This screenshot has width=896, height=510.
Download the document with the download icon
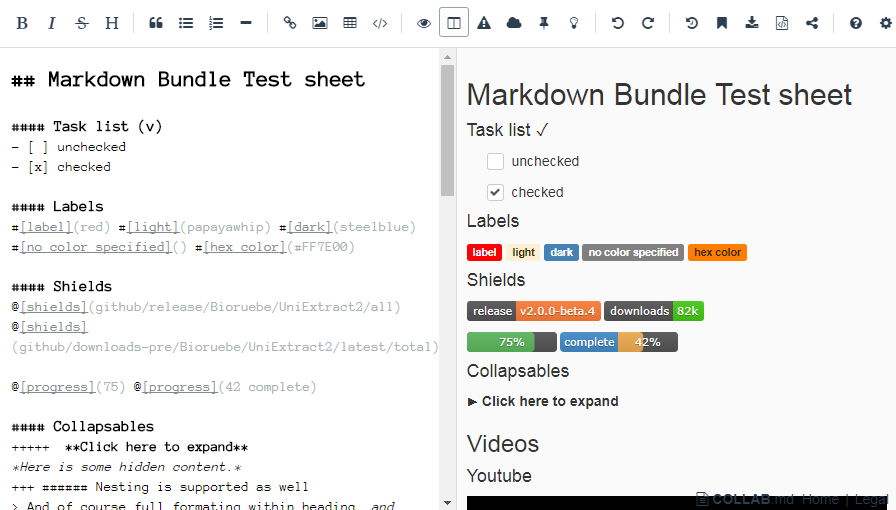click(752, 23)
